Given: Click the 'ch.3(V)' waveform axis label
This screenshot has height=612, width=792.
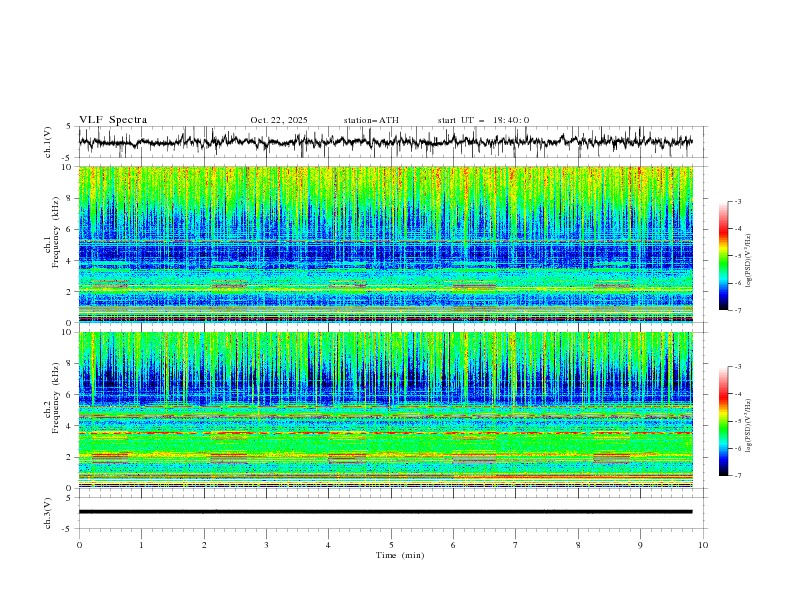Looking at the screenshot, I should tap(48, 513).
